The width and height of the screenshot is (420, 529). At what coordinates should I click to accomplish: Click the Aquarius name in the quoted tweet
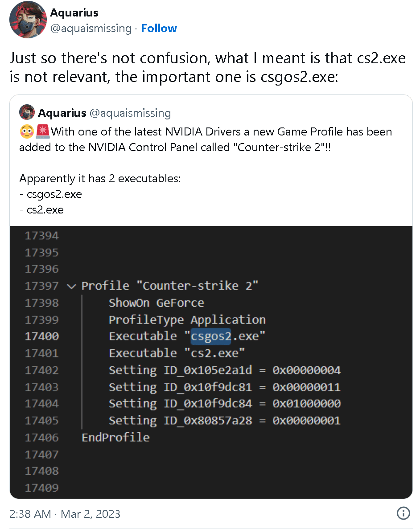(62, 113)
